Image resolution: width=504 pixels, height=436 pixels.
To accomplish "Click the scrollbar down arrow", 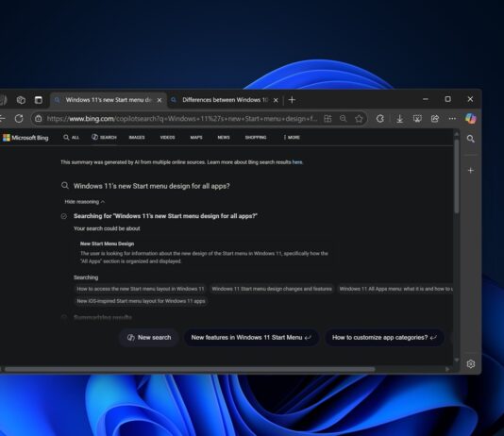I will click(457, 361).
